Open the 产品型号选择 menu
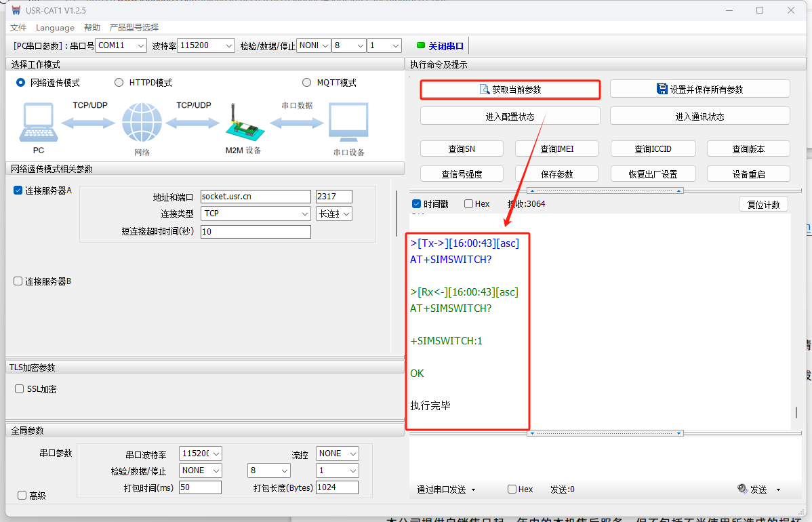The width and height of the screenshot is (812, 522). click(134, 28)
